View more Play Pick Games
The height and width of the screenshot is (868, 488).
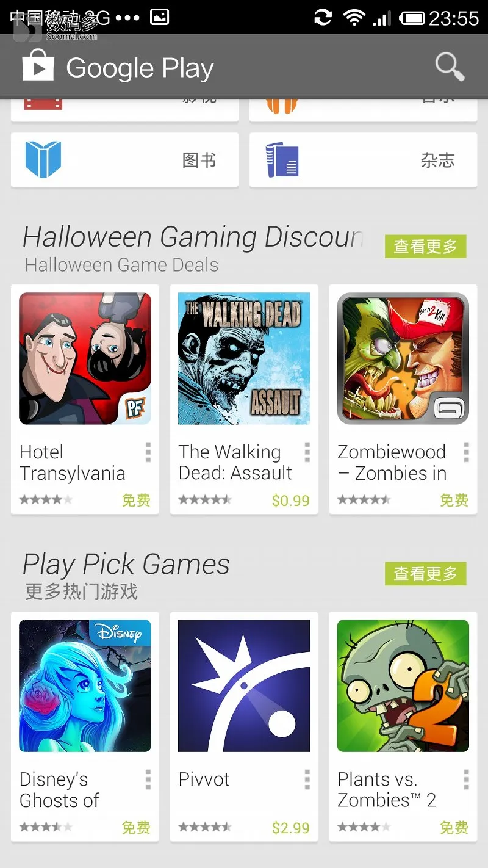pyautogui.click(x=425, y=574)
